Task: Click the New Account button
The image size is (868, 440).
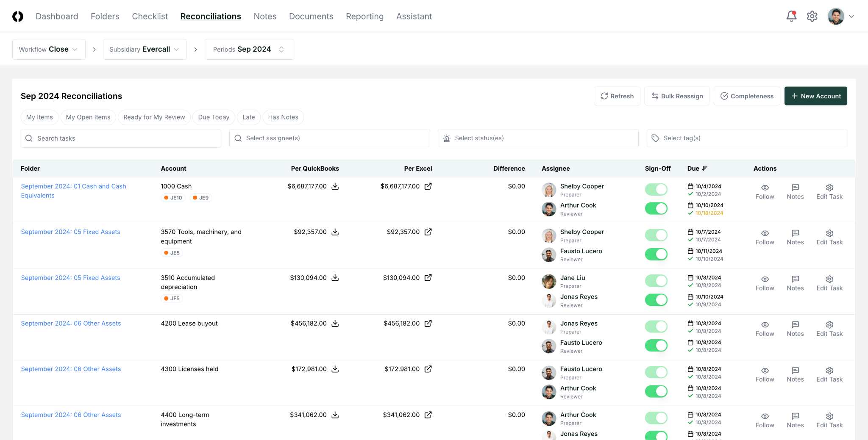Action: coord(815,96)
